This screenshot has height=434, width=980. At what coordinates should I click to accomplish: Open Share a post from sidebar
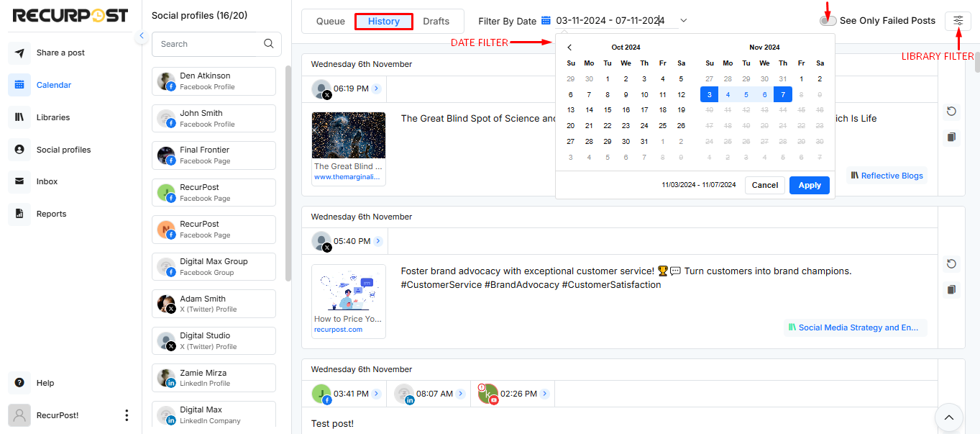(60, 53)
